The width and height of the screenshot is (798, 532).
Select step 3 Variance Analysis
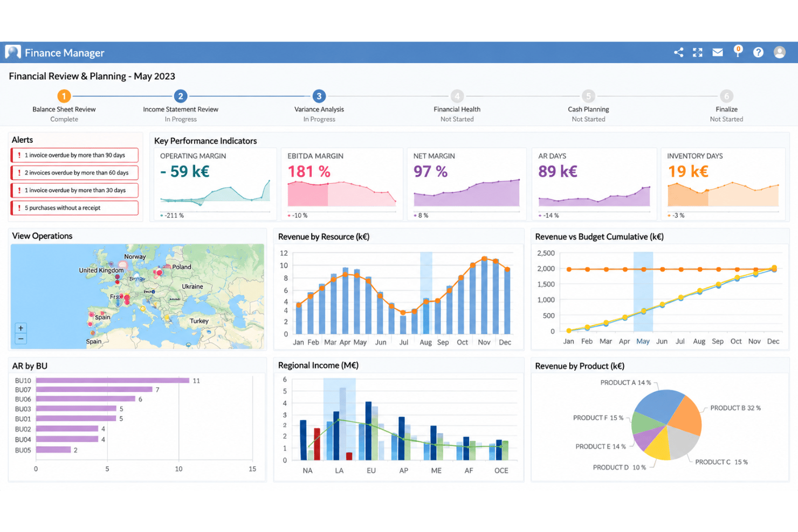pos(319,96)
